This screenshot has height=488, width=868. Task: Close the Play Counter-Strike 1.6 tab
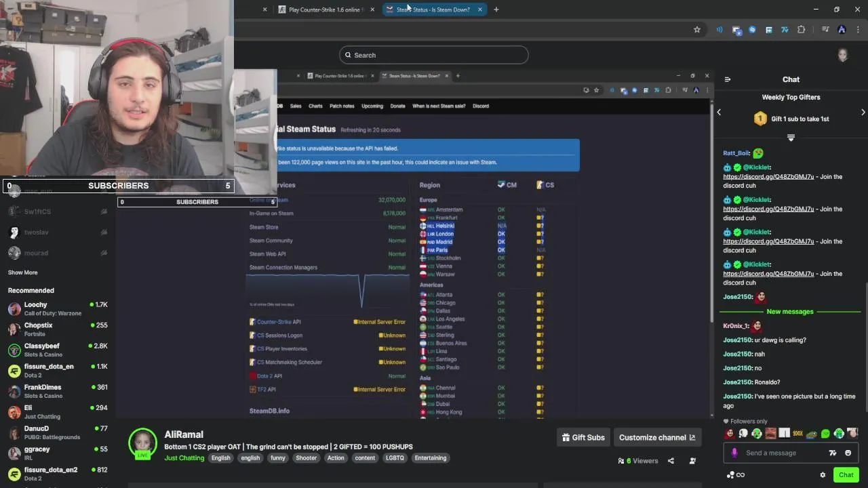coord(372,9)
